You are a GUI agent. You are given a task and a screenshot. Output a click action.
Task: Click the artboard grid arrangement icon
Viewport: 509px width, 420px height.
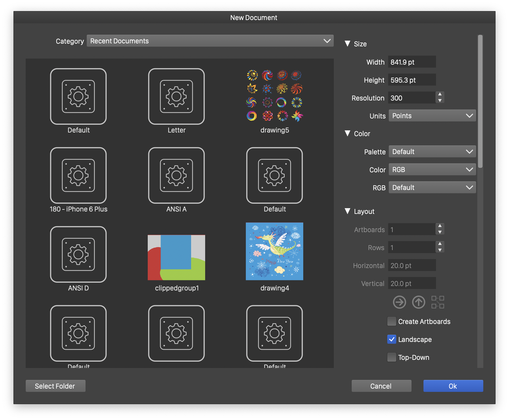438,302
